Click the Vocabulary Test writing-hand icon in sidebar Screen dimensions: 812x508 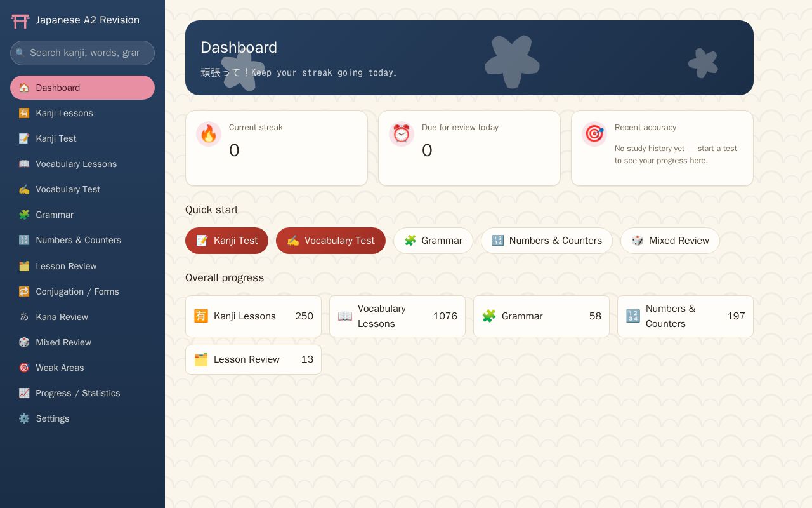[24, 189]
